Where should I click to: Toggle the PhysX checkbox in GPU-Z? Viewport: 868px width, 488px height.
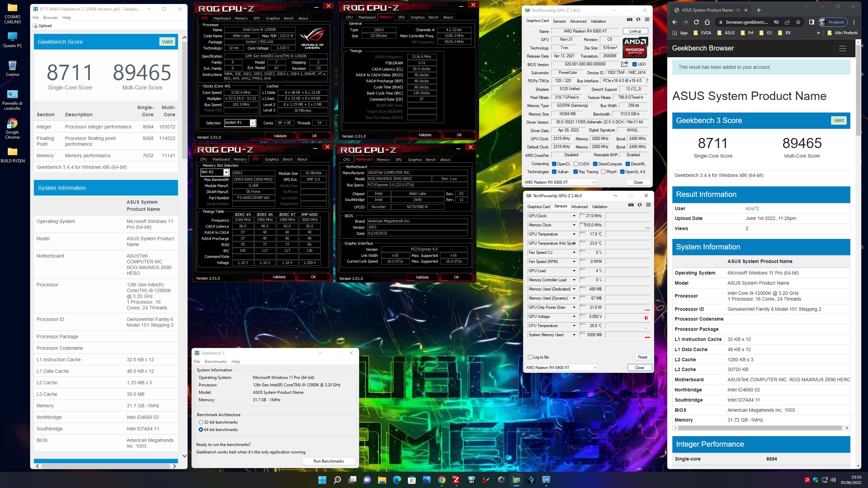603,172
